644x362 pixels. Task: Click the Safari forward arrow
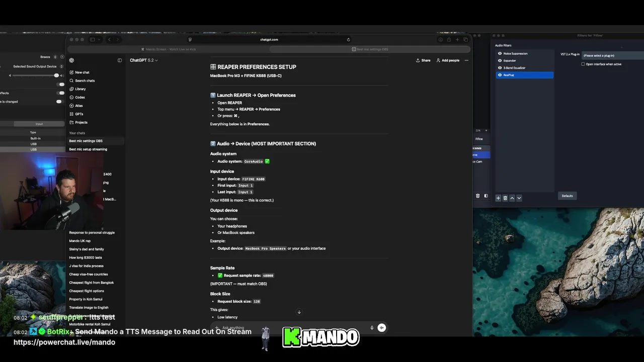(x=118, y=40)
